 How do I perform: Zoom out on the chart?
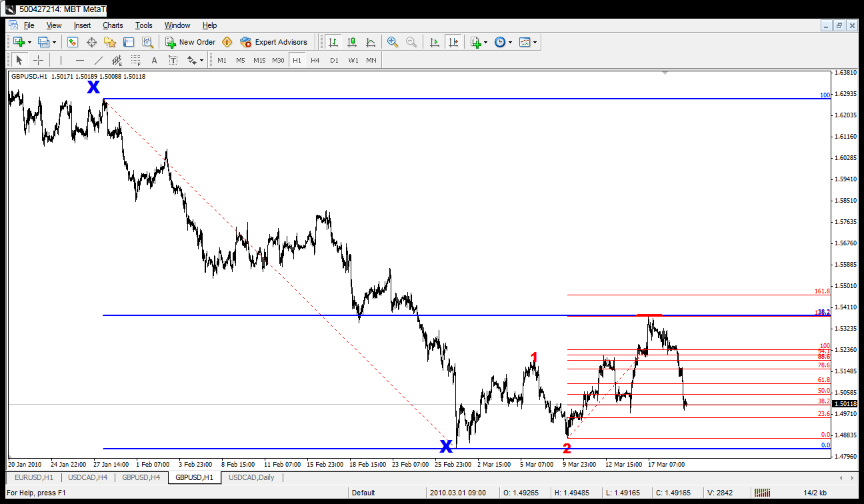pos(411,42)
